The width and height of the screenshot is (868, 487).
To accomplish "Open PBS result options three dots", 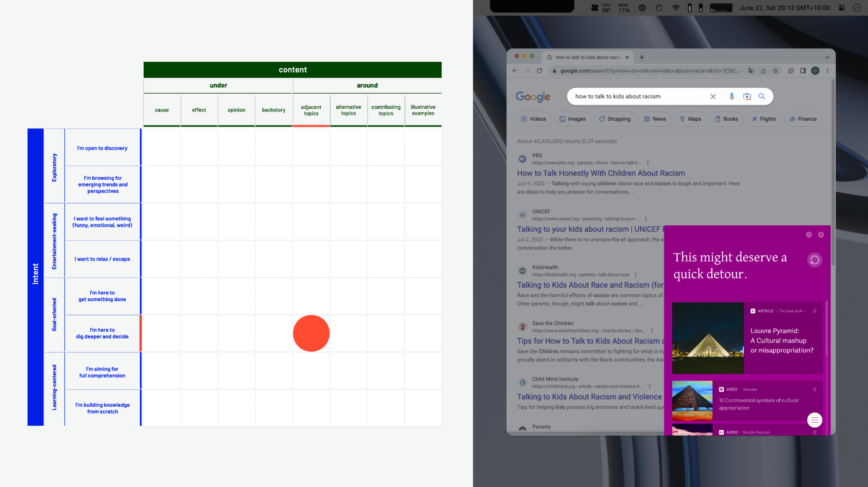I will [x=648, y=163].
